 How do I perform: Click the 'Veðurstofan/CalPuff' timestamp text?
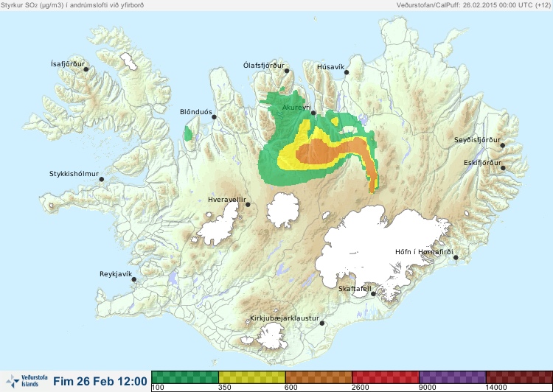[473, 5]
